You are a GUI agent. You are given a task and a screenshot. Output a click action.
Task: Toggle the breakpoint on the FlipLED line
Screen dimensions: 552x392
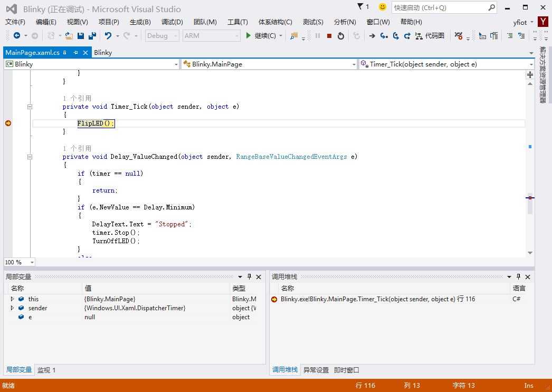click(8, 123)
